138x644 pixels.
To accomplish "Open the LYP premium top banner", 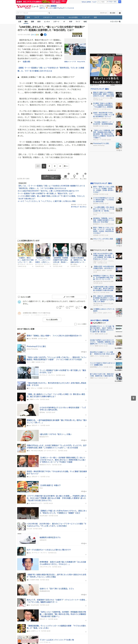I will click(41, 2).
